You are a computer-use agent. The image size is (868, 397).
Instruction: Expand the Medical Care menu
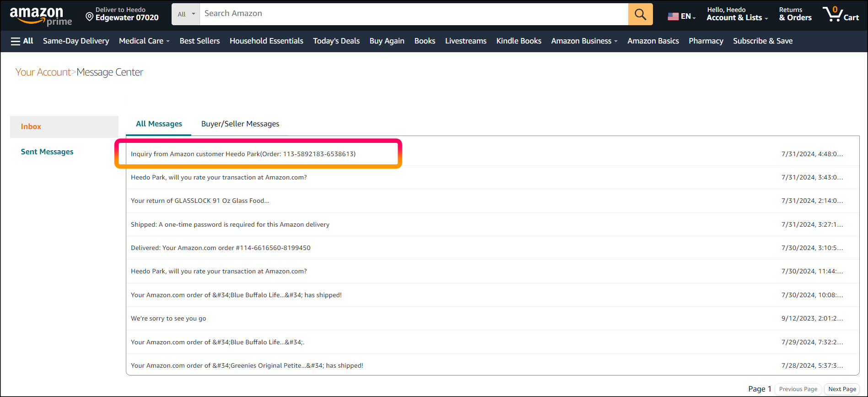click(x=144, y=41)
